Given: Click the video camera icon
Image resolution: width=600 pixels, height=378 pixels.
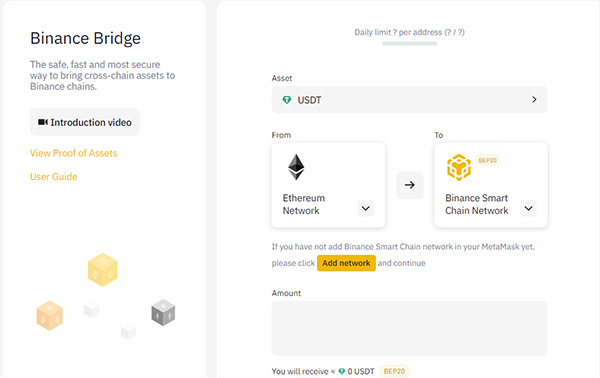Looking at the screenshot, I should click(x=42, y=122).
